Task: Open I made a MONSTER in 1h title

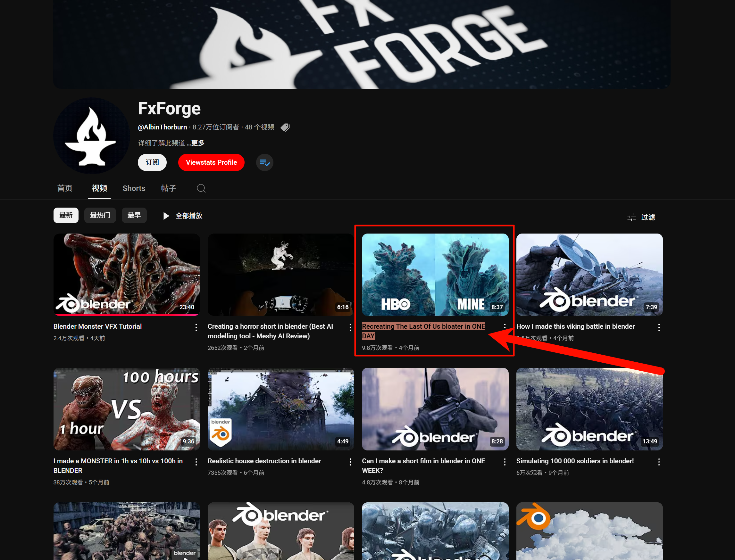Action: (x=118, y=466)
